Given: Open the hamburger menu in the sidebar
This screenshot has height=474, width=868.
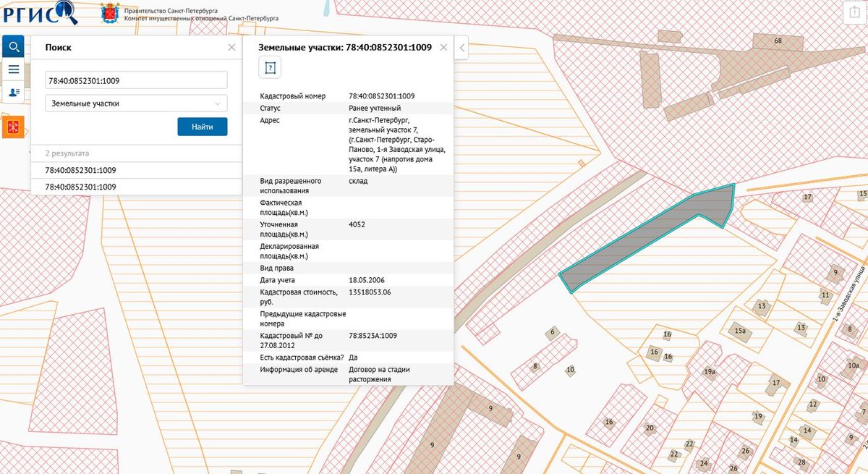Looking at the screenshot, I should pyautogui.click(x=13, y=70).
